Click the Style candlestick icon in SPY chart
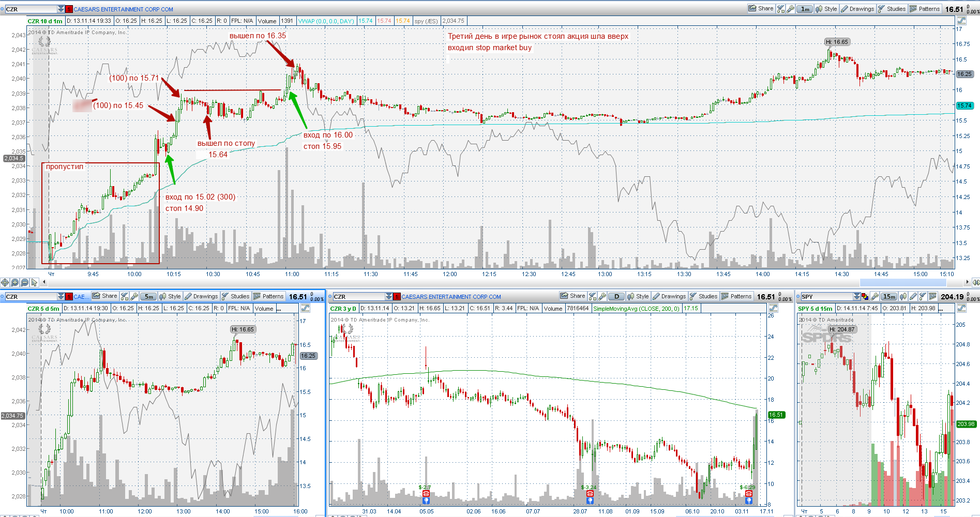980x517 pixels. [x=903, y=296]
